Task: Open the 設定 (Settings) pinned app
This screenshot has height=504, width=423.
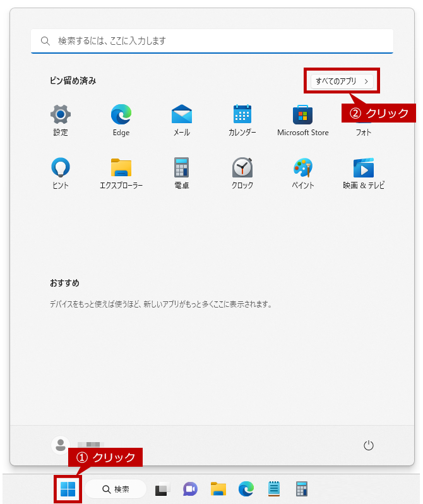Action: [61, 121]
